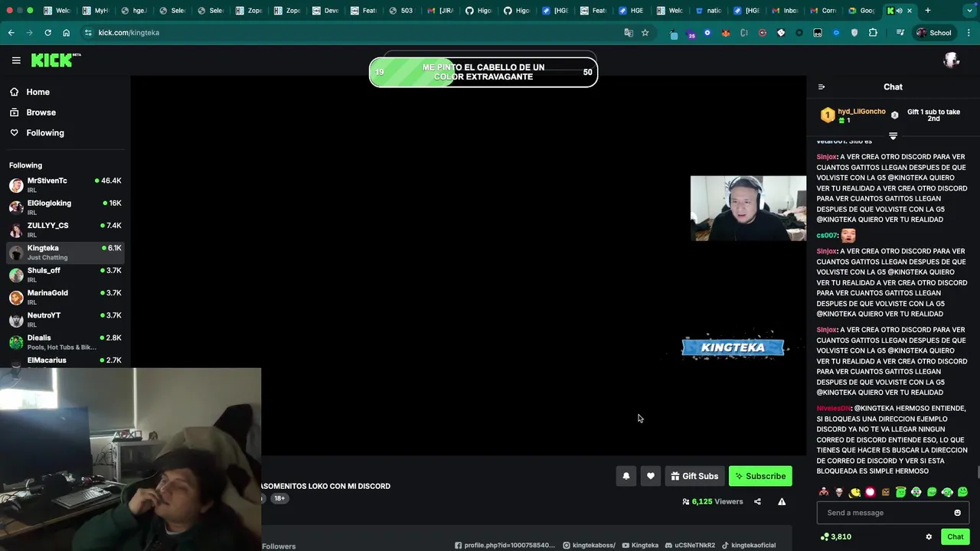Viewport: 980px width, 551px height.
Task: Switch to the JIRA tab
Action: 439,11
